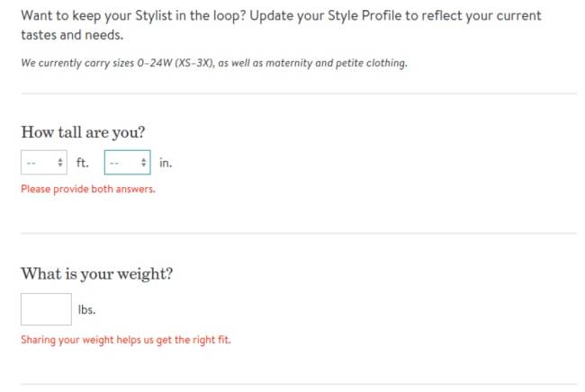Image resolution: width=585 pixels, height=392 pixels.
Task: Click the divider line above the weight question
Action: coord(298,234)
